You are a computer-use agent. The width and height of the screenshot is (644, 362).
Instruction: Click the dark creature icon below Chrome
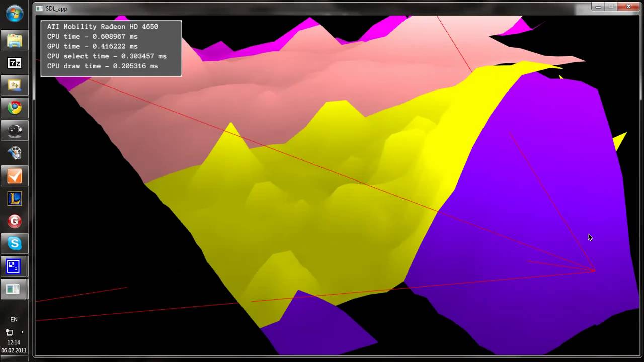pos(14,130)
